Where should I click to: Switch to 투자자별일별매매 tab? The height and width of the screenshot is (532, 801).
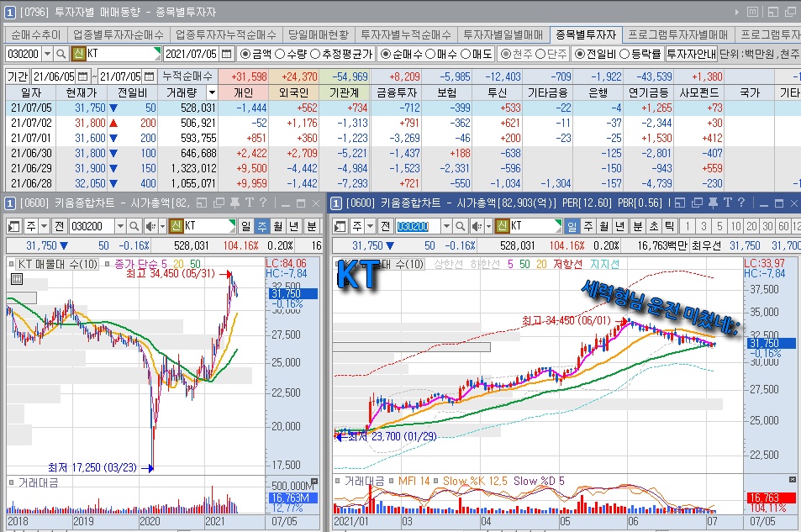tap(503, 34)
